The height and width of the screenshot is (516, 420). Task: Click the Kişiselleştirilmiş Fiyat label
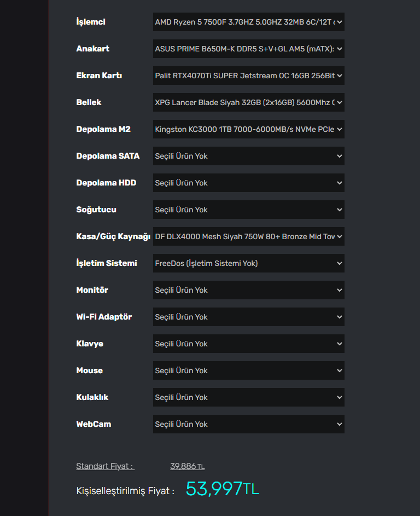coord(125,491)
